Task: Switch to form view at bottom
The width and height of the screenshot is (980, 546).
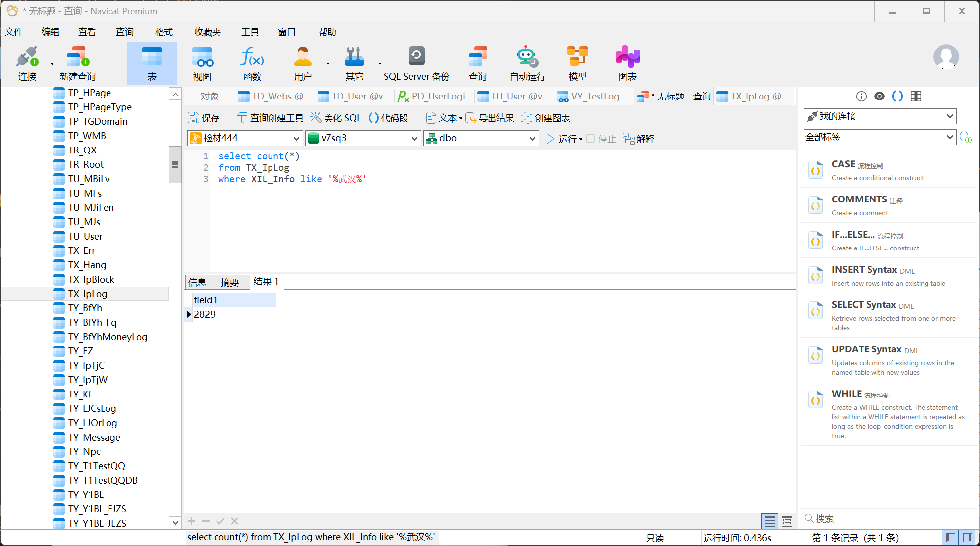Action: (x=787, y=521)
